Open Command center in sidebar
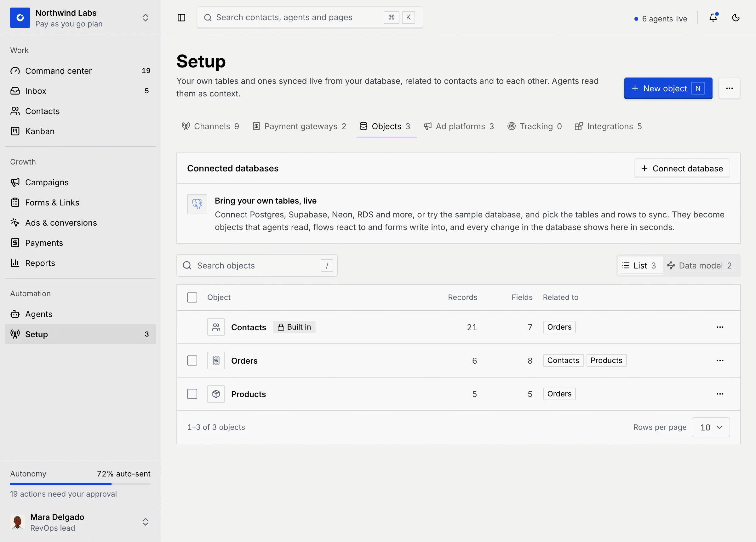756x542 pixels. (80, 71)
